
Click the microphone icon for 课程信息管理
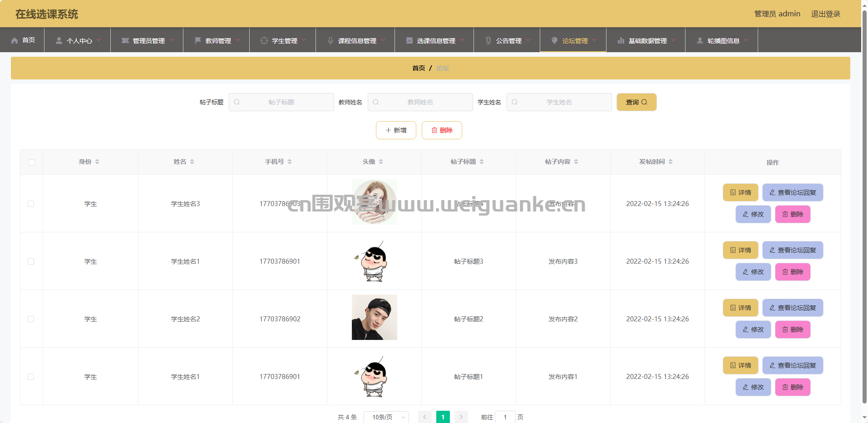tap(330, 40)
